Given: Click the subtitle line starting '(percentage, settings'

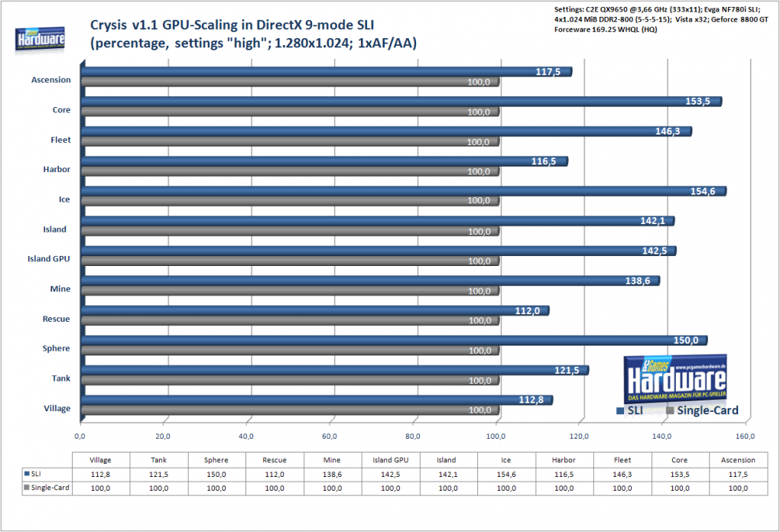Looking at the screenshot, I should click(253, 44).
